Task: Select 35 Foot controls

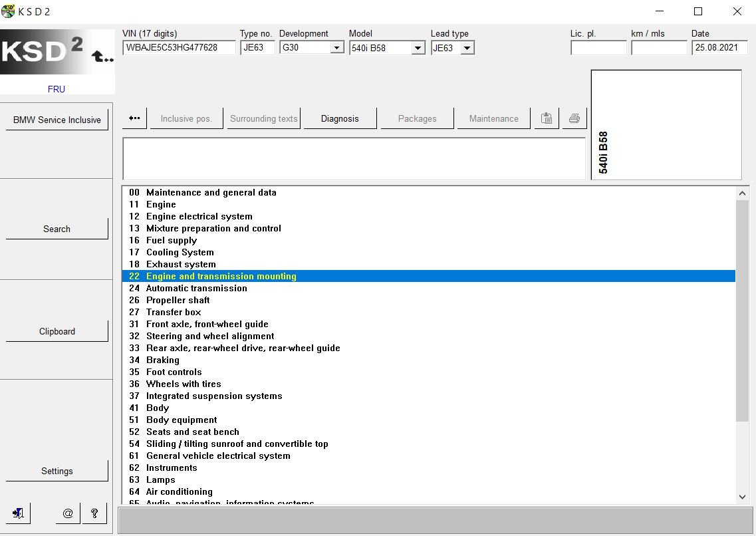Action: coord(429,372)
